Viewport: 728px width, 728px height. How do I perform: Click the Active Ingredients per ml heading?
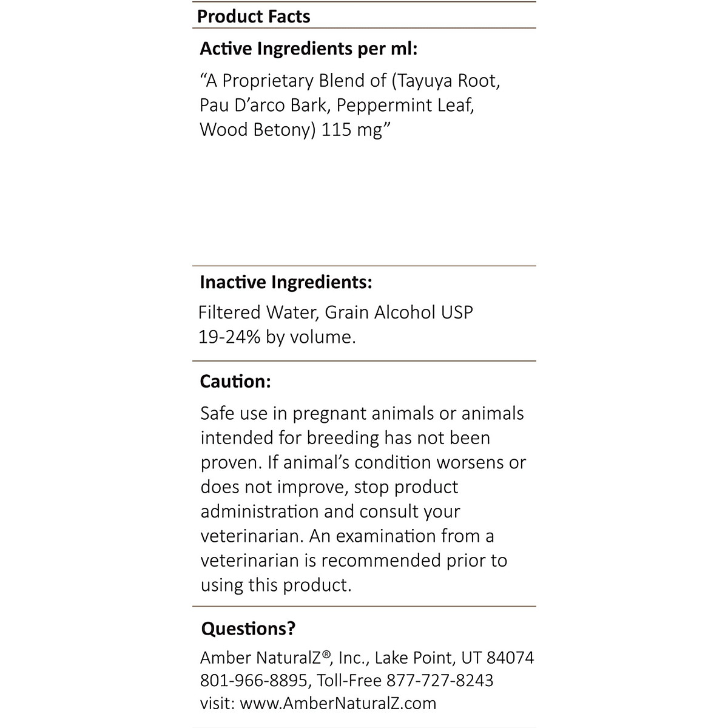(308, 49)
